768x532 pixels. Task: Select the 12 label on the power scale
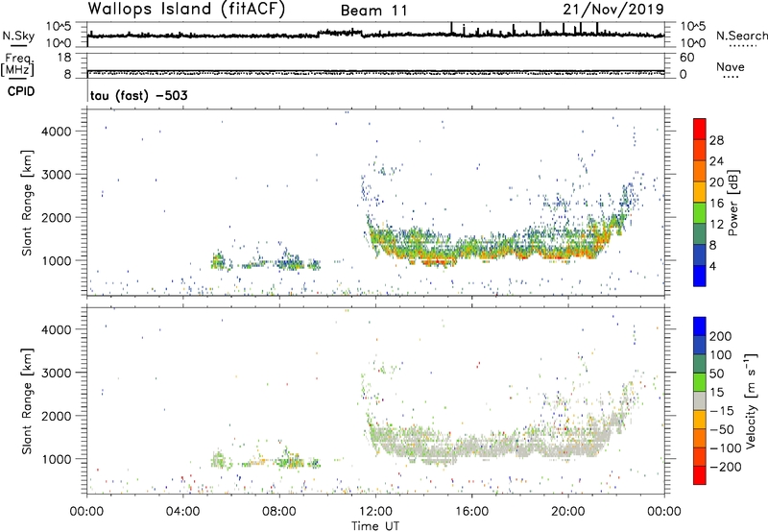tap(716, 225)
